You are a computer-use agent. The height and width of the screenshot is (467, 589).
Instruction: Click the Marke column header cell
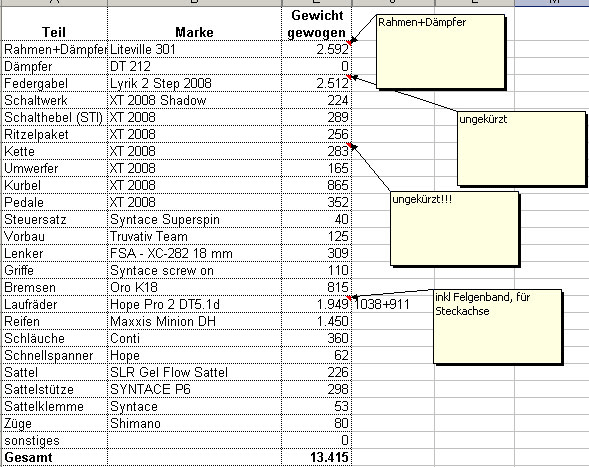point(195,24)
